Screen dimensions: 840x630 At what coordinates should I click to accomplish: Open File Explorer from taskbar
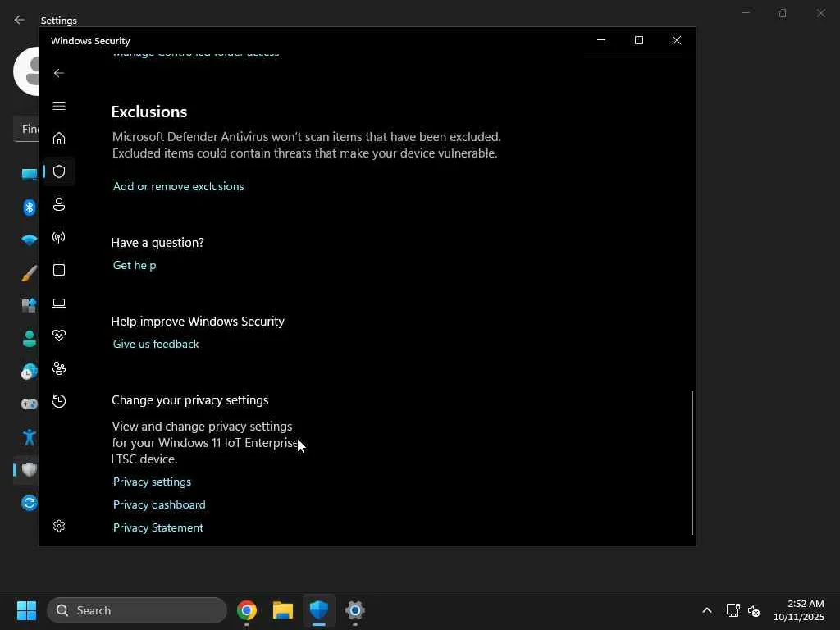click(x=283, y=610)
